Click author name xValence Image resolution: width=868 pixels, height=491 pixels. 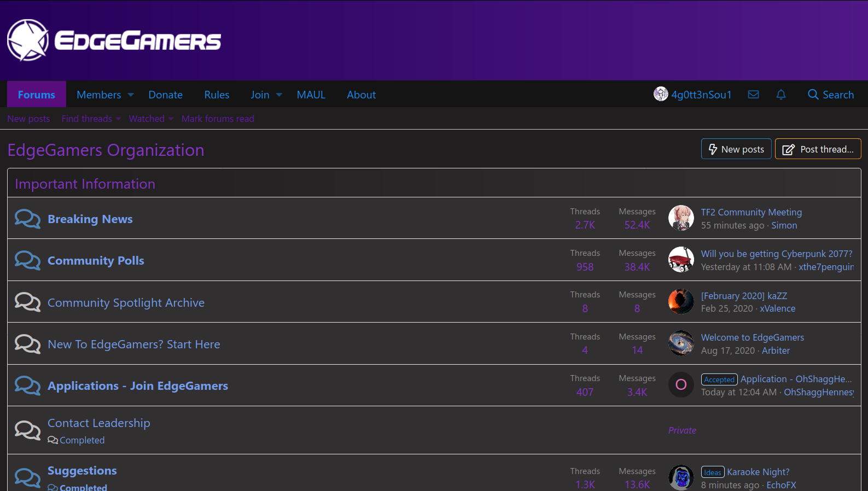coord(777,308)
